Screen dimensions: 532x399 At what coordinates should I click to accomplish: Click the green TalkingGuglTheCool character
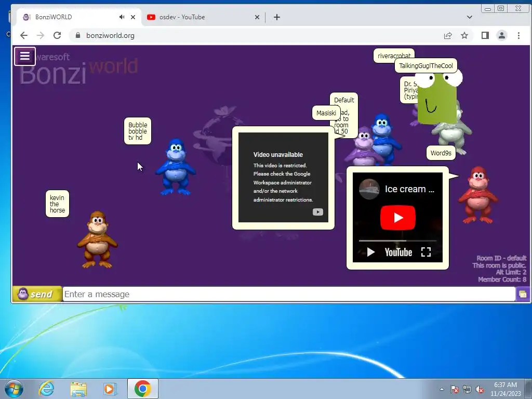coord(437,98)
